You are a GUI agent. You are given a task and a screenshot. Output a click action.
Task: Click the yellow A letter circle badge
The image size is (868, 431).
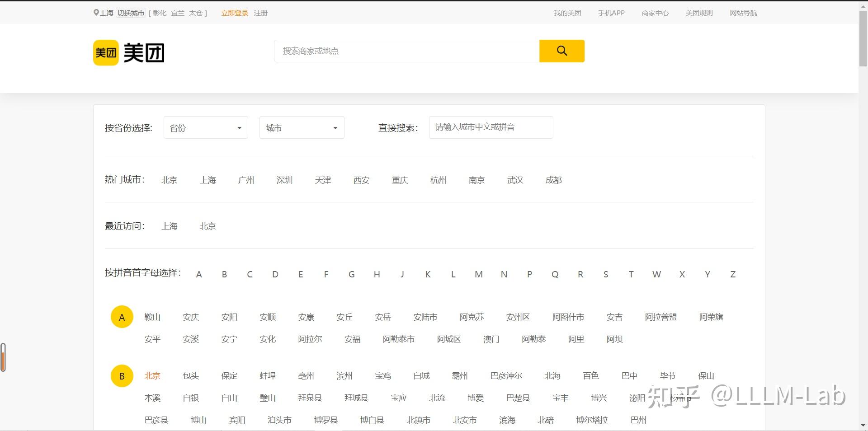[x=122, y=317]
